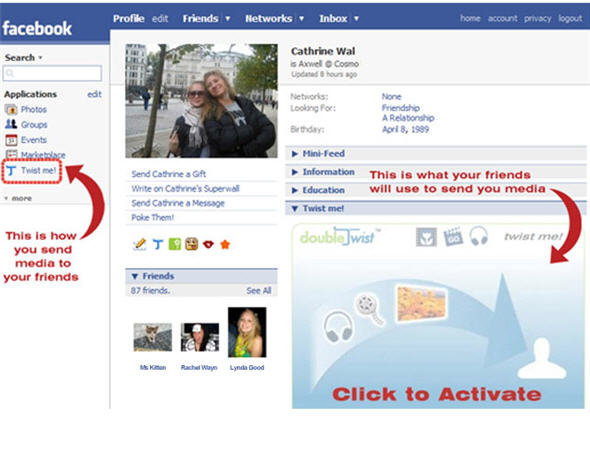Click the Twist me! sidebar application
This screenshot has height=456, width=590.
coord(32,171)
